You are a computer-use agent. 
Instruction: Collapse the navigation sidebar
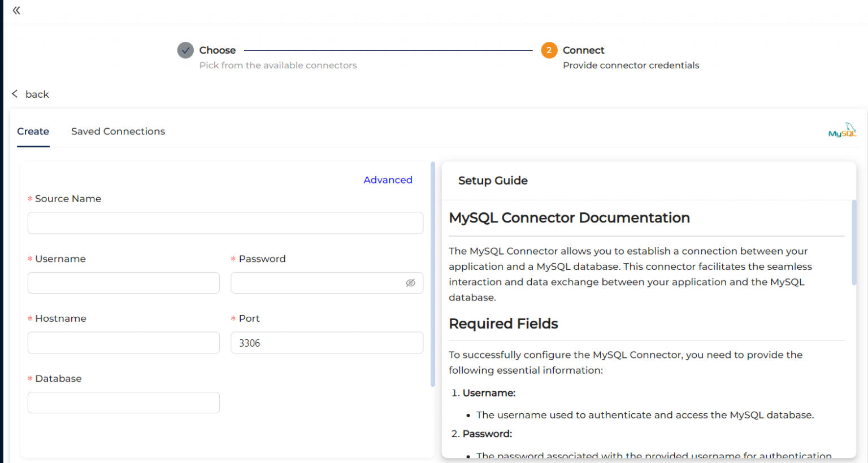pyautogui.click(x=16, y=10)
